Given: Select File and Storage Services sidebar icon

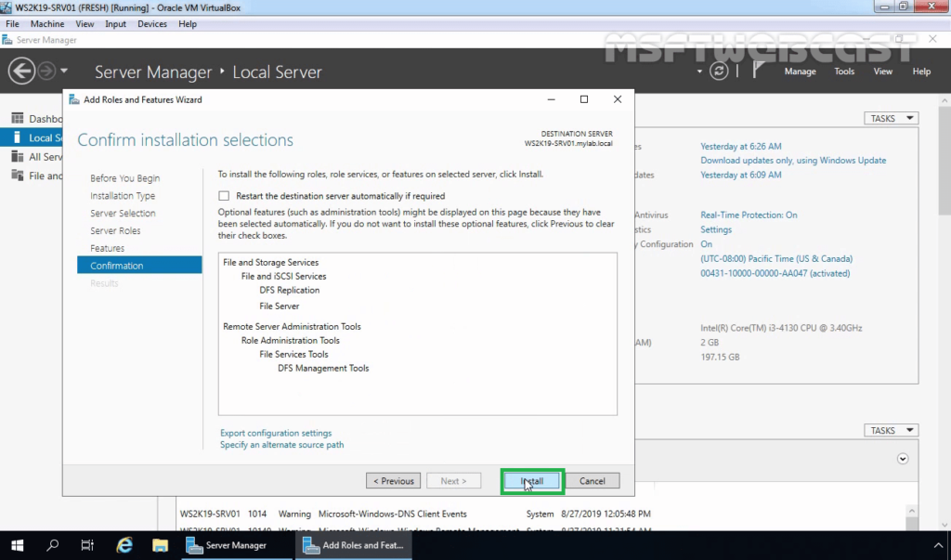Looking at the screenshot, I should (x=18, y=176).
